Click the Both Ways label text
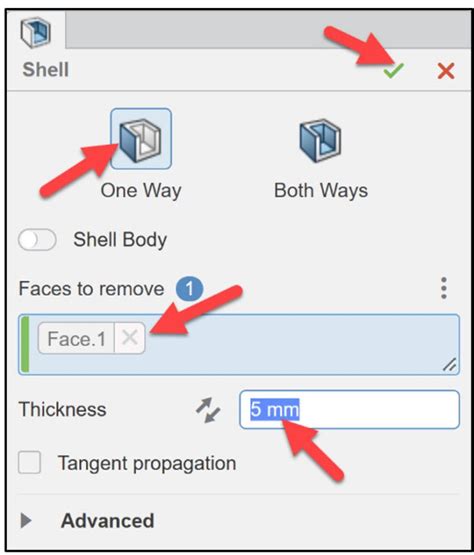Viewport: 474px width, 555px height. pos(321,191)
